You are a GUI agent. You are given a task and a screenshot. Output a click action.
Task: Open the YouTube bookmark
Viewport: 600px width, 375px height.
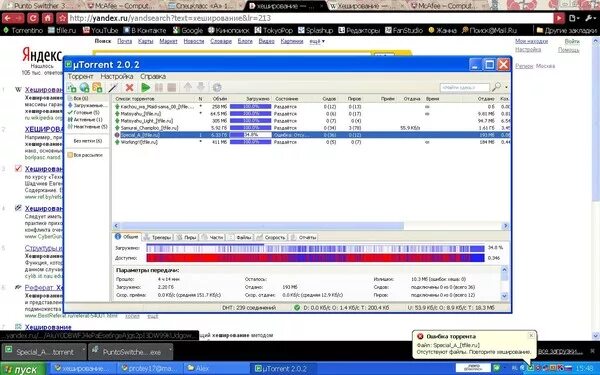tap(100, 30)
